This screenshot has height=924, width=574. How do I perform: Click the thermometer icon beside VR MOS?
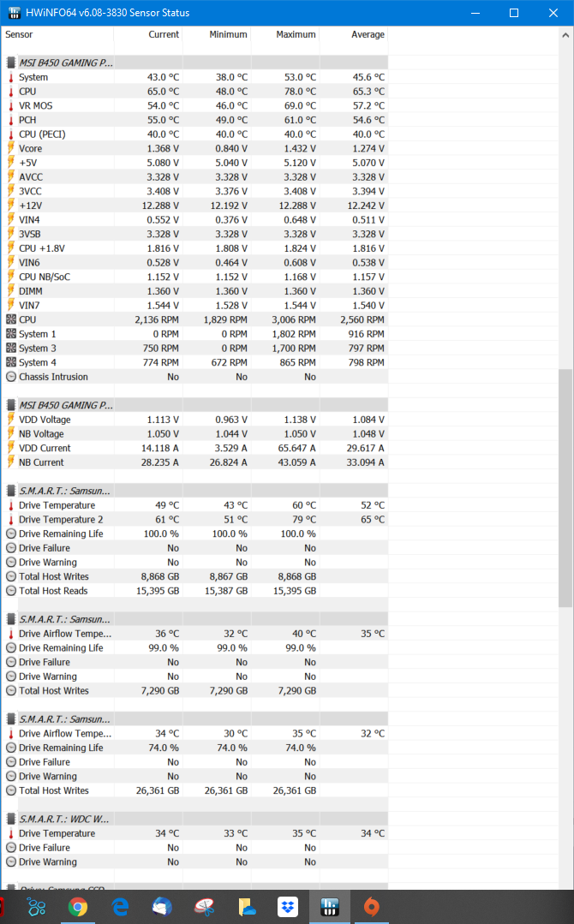click(10, 105)
